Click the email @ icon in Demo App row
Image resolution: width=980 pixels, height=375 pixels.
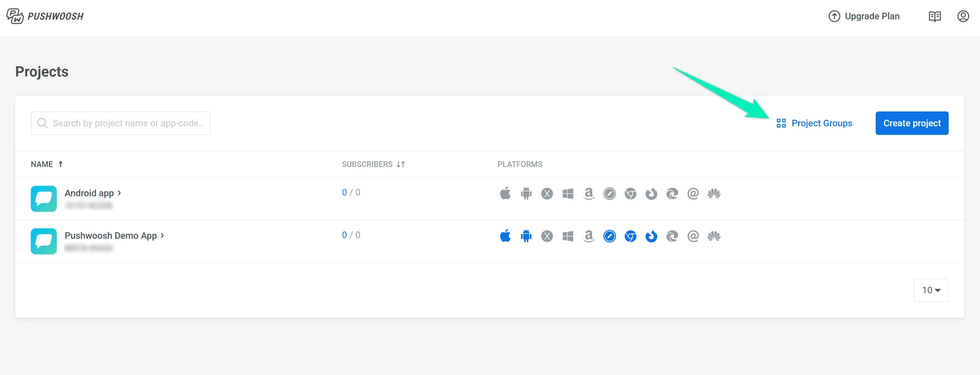[693, 236]
